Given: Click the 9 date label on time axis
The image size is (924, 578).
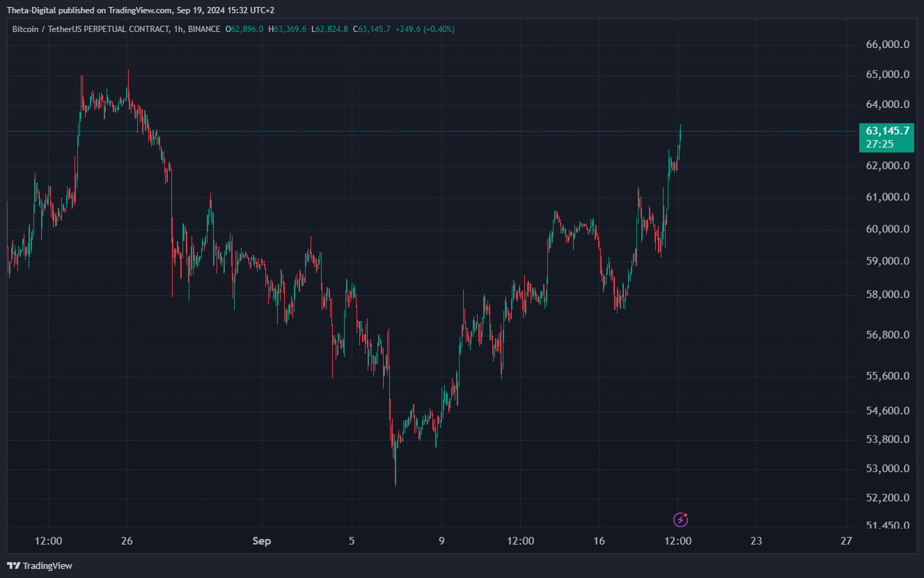Looking at the screenshot, I should click(442, 541).
